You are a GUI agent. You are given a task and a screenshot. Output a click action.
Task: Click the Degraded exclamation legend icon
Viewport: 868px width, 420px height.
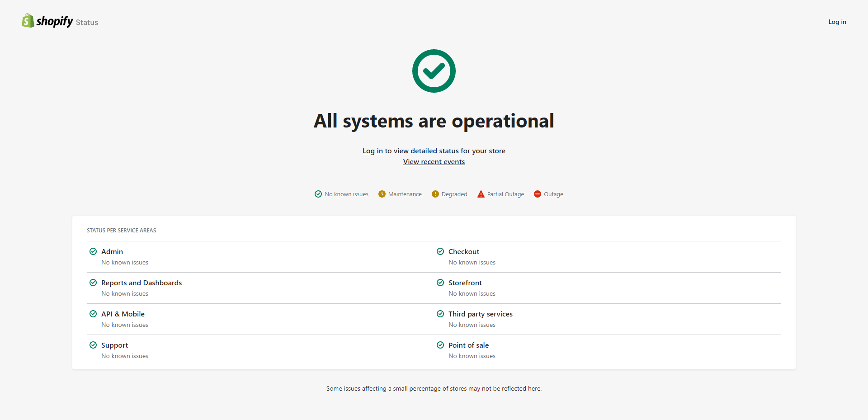[435, 194]
